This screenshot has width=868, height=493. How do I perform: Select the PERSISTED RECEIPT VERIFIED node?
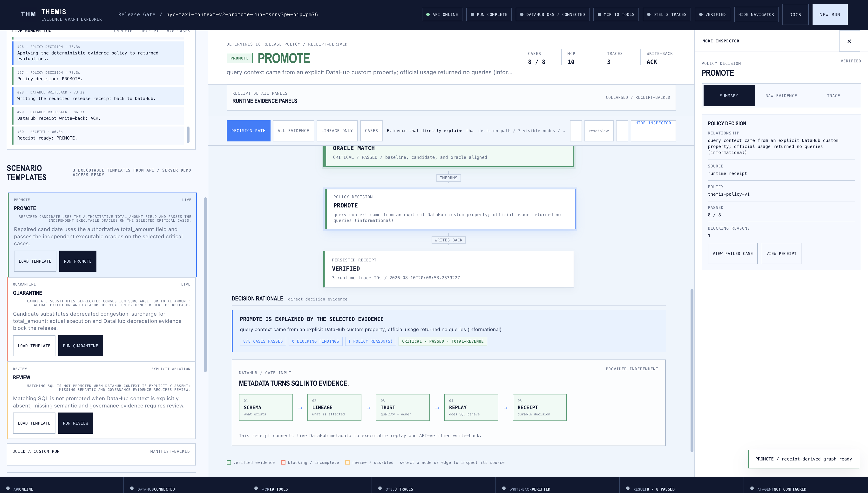coord(448,269)
